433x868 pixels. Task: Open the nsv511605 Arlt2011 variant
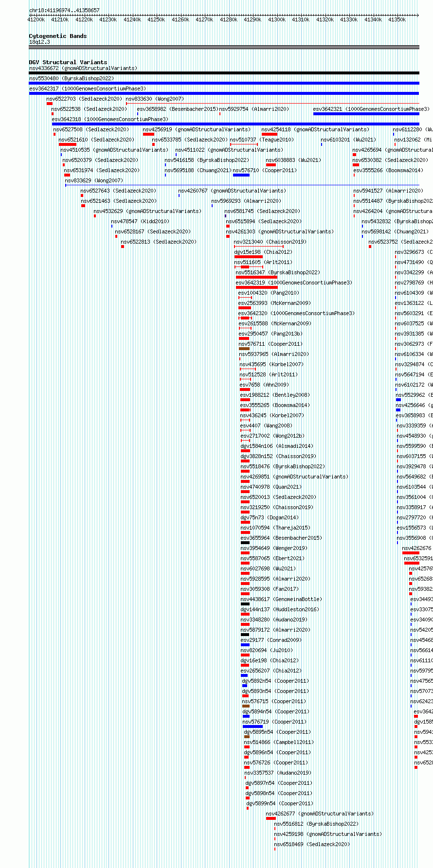coord(263,262)
